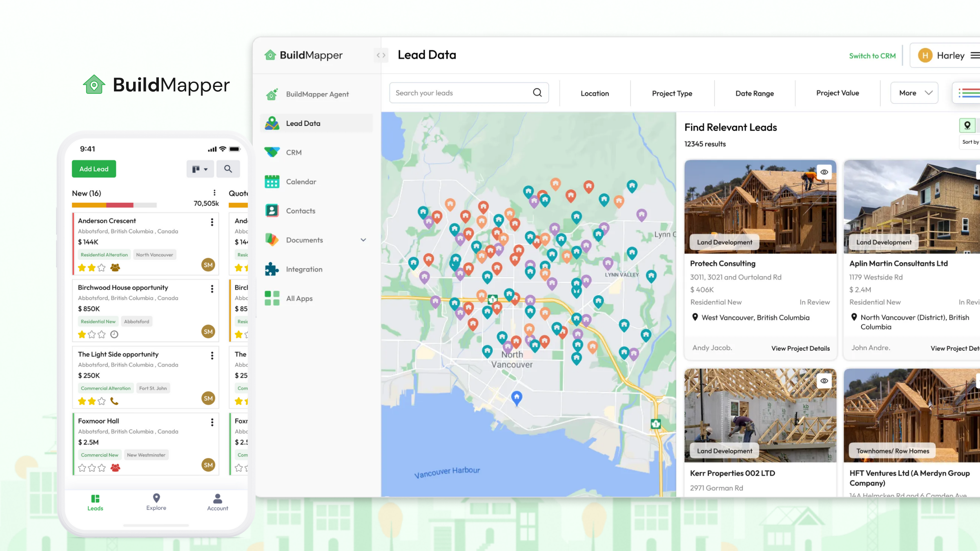Image resolution: width=980 pixels, height=551 pixels.
Task: Click the magnifier icon in the leads search
Action: tap(537, 93)
